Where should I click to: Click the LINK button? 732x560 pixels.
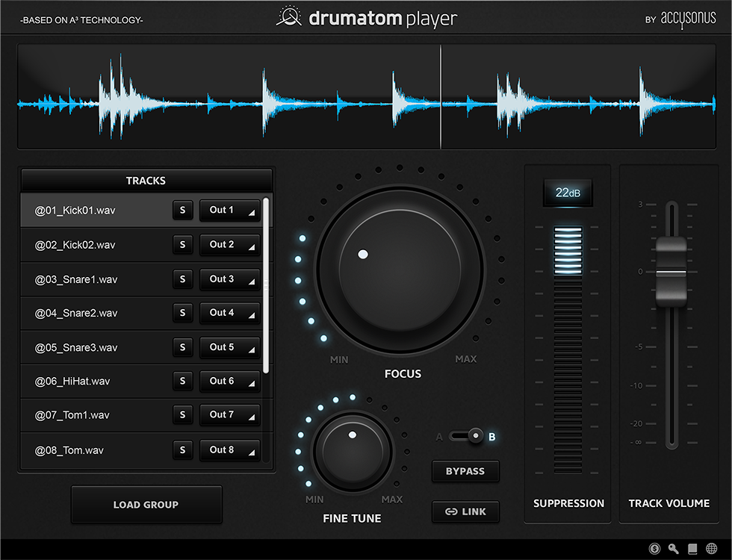(x=465, y=512)
